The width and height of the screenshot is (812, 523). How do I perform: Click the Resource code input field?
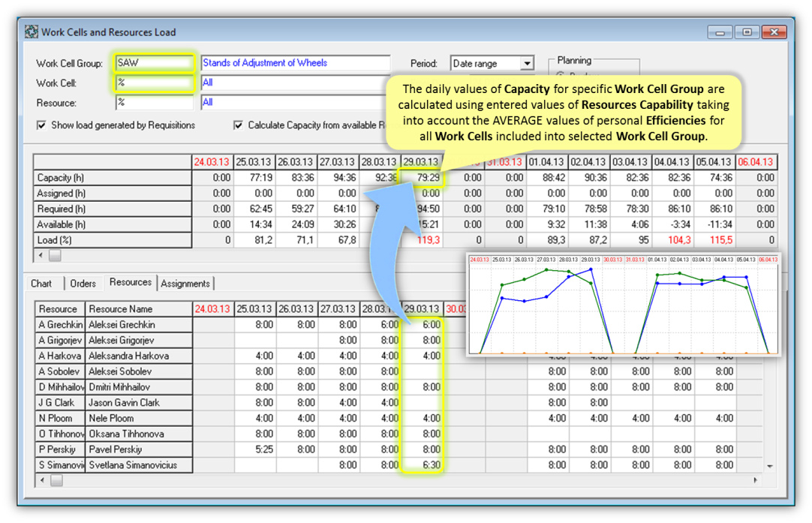pos(154,102)
